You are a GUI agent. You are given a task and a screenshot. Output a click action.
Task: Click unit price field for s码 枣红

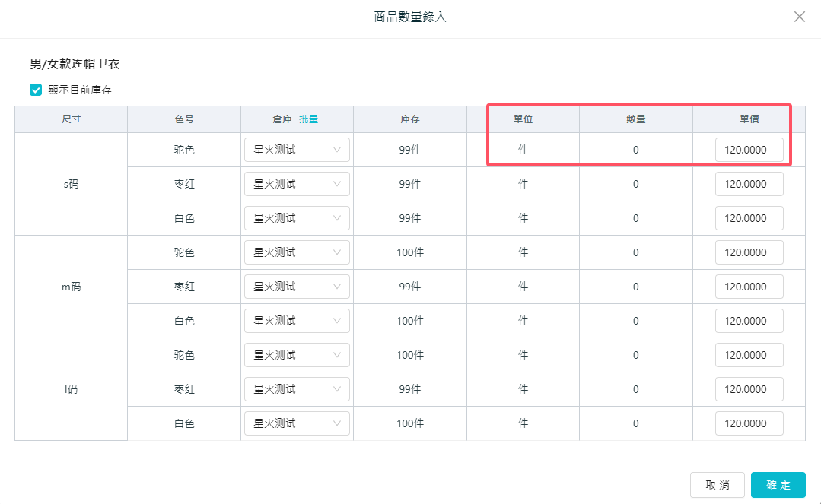[x=749, y=184]
